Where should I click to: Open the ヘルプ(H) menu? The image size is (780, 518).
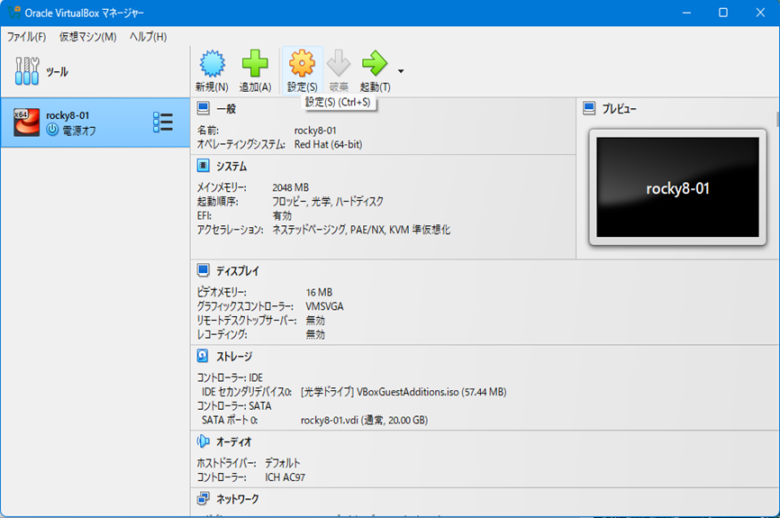click(148, 37)
